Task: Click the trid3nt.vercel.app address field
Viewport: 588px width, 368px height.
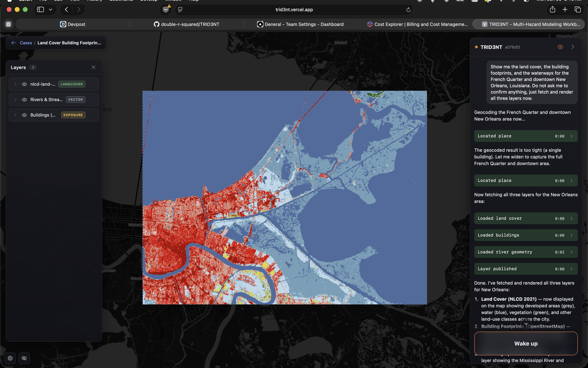Action: pos(294,9)
